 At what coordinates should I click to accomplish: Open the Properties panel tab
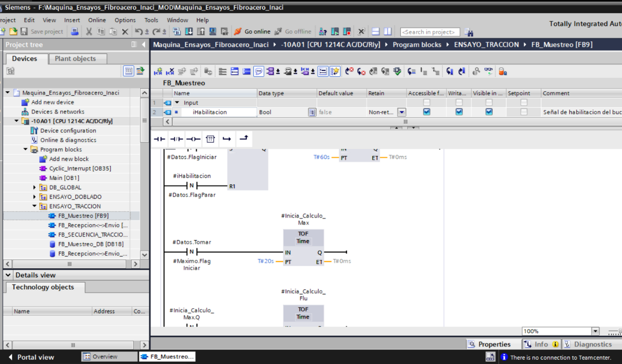coord(489,344)
